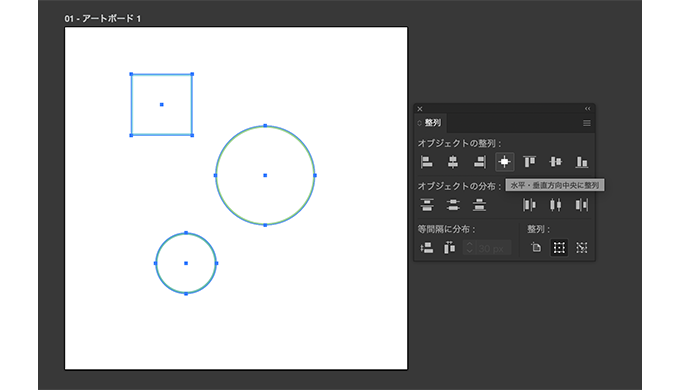Distribute objects by bottom edges
Image resolution: width=680 pixels, height=390 pixels.
479,204
